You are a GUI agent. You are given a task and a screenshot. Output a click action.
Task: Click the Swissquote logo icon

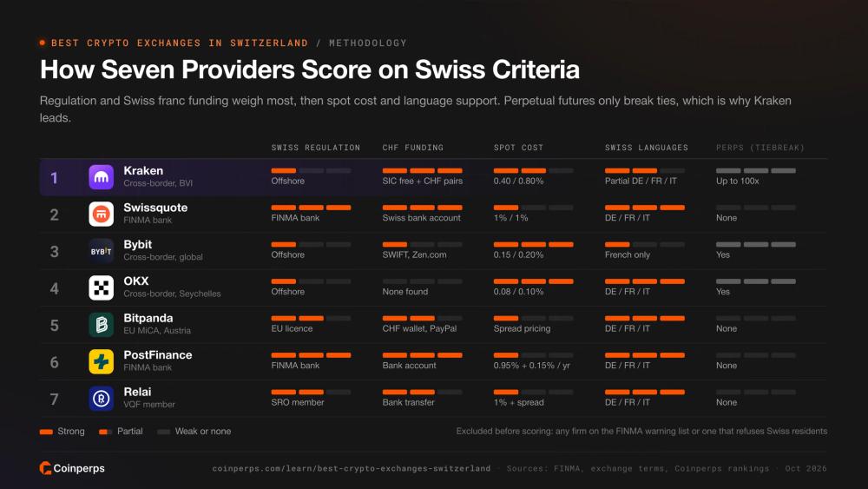point(101,214)
